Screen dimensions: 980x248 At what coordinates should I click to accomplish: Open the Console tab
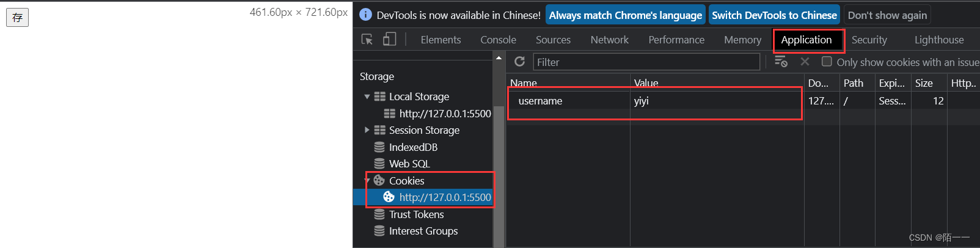[x=498, y=40]
